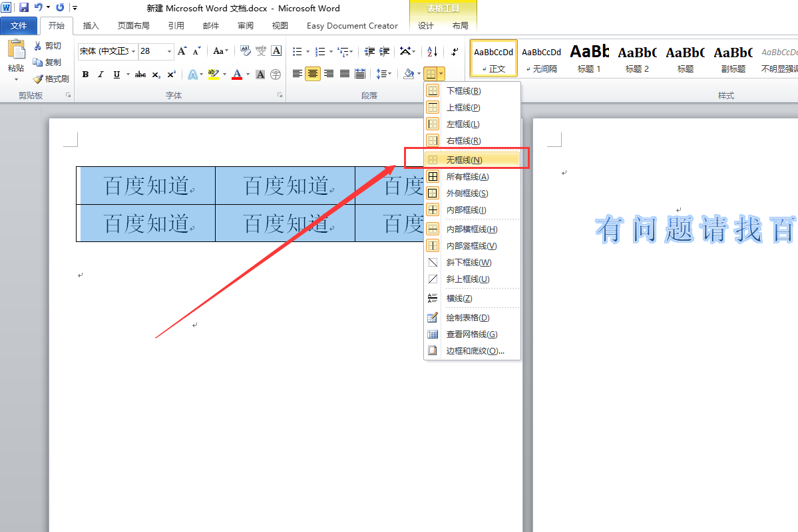Choose Bottom Border (下框线) menu item
The width and height of the screenshot is (798, 532).
coord(472,90)
